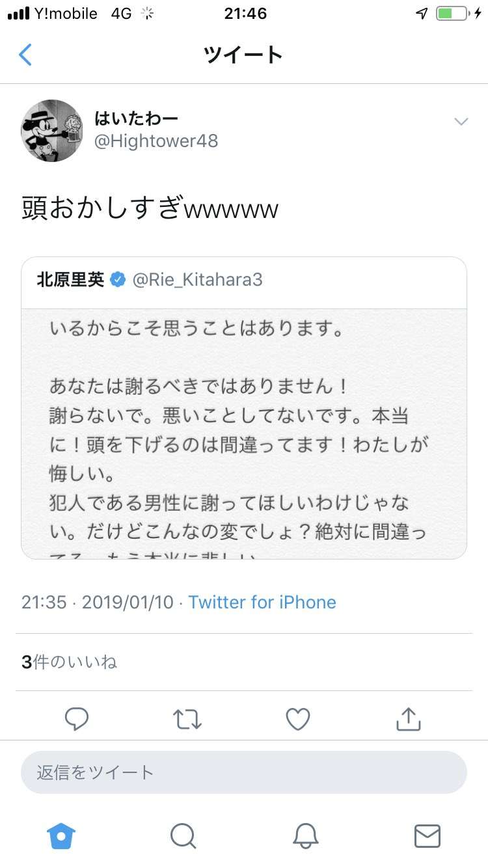Viewport: 488px width, 868px height.
Task: Open Search tab magnifier icon
Action: coord(183,836)
